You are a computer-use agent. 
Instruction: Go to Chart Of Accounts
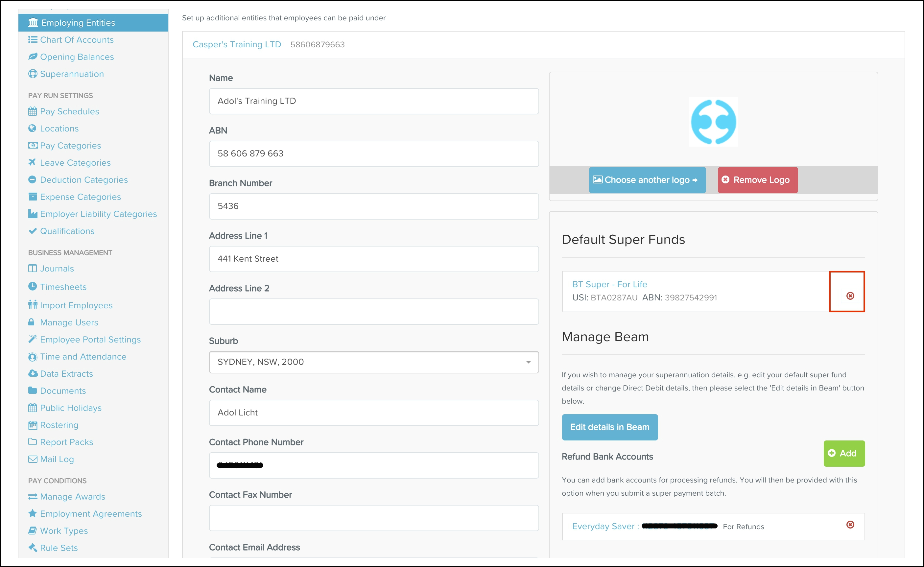(77, 40)
